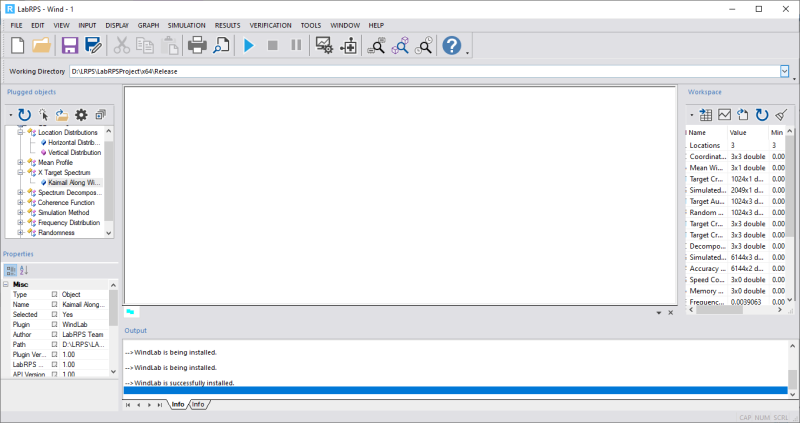The width and height of the screenshot is (800, 423).
Task: Click the export page icon in Workspace
Action: 743,115
